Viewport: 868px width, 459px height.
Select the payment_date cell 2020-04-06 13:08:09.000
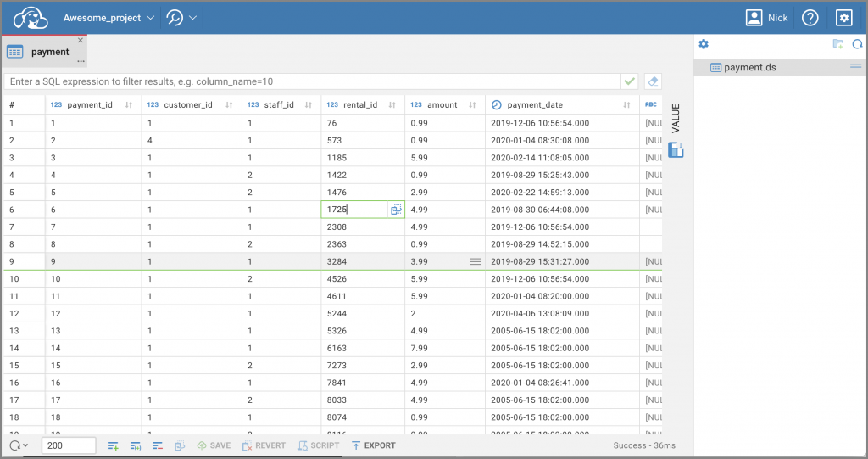(562, 314)
